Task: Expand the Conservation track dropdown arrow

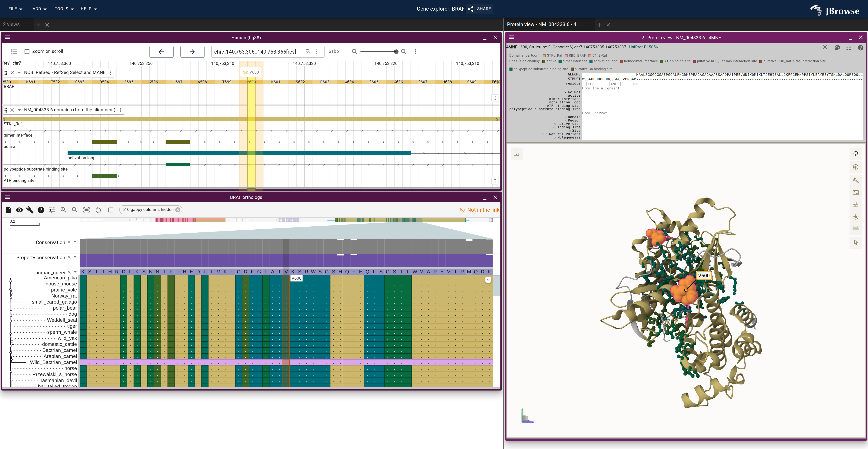Action: point(75,242)
